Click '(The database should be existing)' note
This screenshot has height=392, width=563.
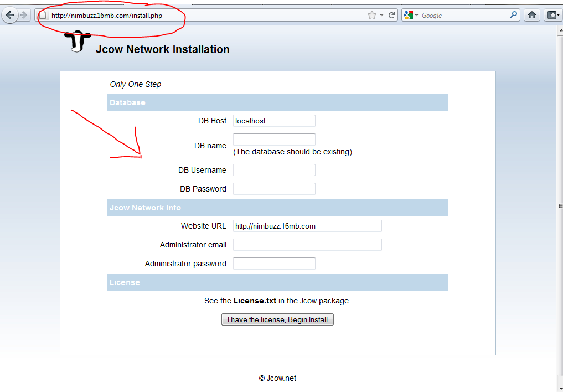pyautogui.click(x=293, y=152)
